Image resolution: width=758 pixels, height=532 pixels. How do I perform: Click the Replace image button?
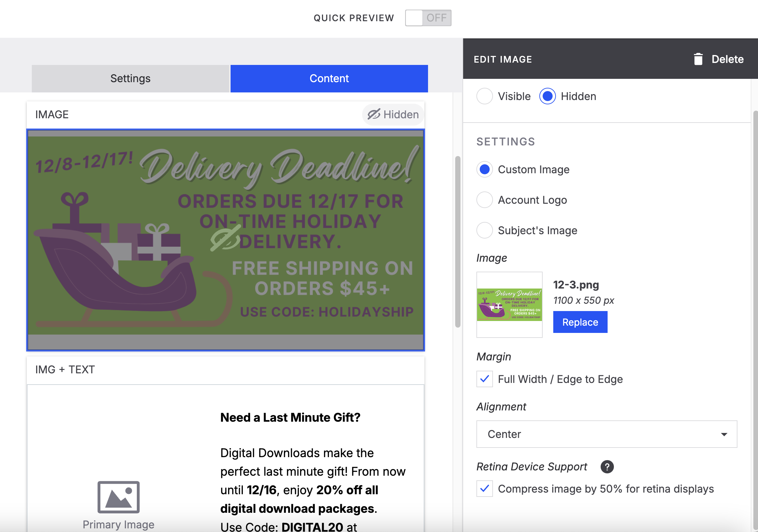pyautogui.click(x=580, y=322)
